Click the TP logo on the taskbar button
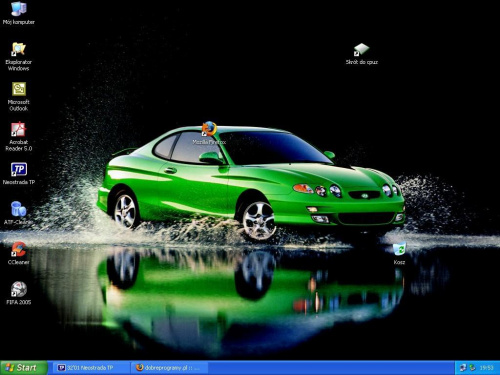This screenshot has width=500, height=375. 61,368
